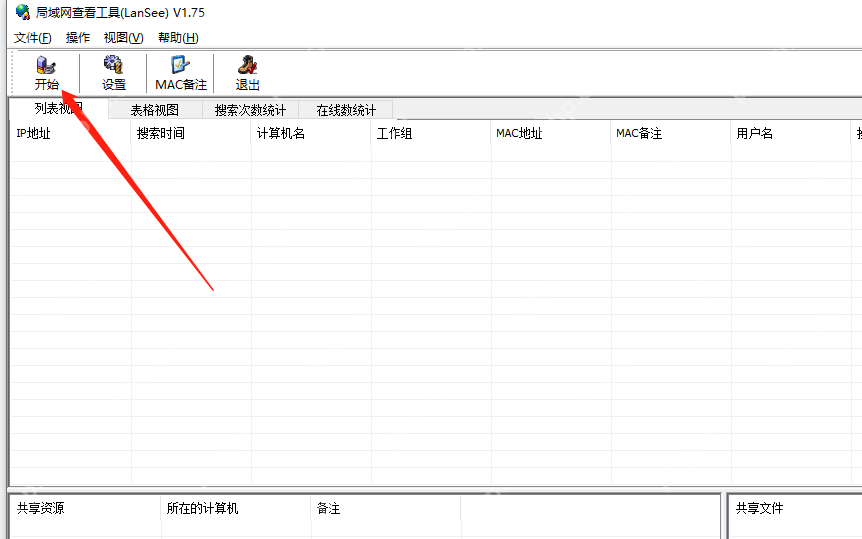The height and width of the screenshot is (539, 862).
Task: Sort by the MAC地址 column header
Action: (x=550, y=133)
